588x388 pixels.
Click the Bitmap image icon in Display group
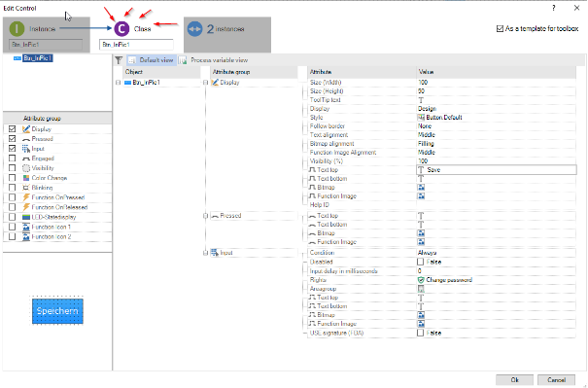point(421,188)
